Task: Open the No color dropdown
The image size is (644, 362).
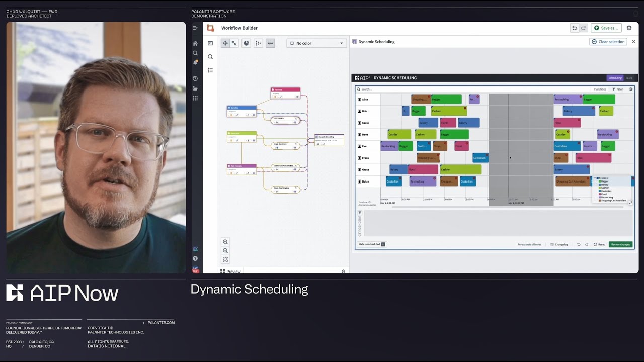Action: pyautogui.click(x=317, y=43)
